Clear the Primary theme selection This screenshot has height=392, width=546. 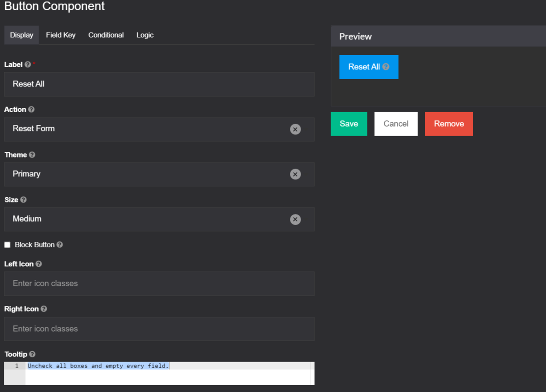(x=295, y=174)
